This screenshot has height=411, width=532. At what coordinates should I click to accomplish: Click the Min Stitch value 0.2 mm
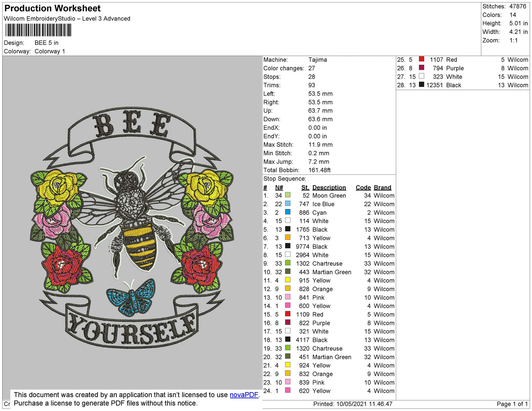pos(319,153)
